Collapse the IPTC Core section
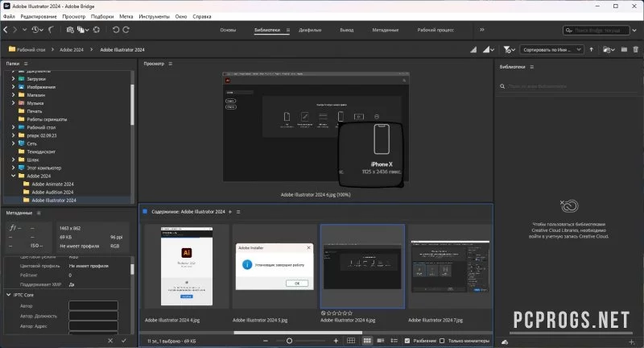 click(x=9, y=295)
